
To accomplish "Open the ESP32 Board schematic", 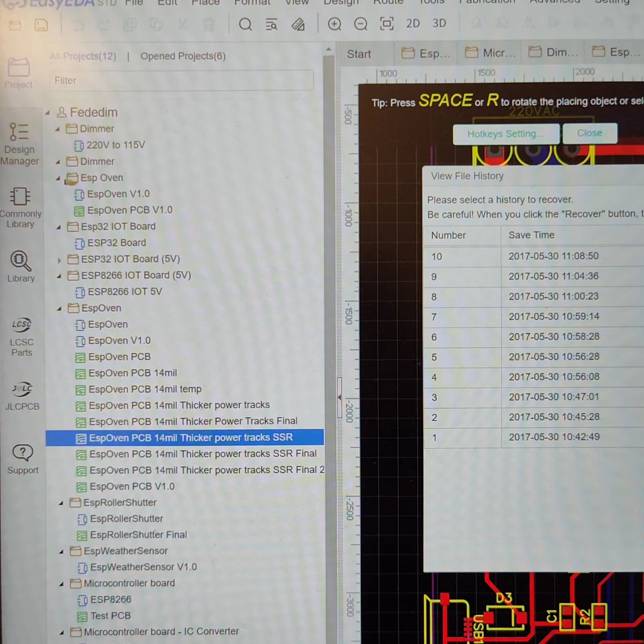I will point(110,243).
